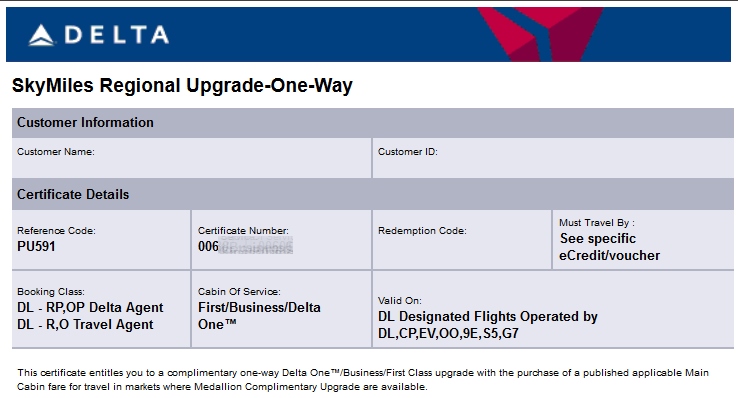Image resolution: width=738 pixels, height=398 pixels.
Task: Select the DL - RP,OP Delta Agent line
Action: click(x=90, y=308)
